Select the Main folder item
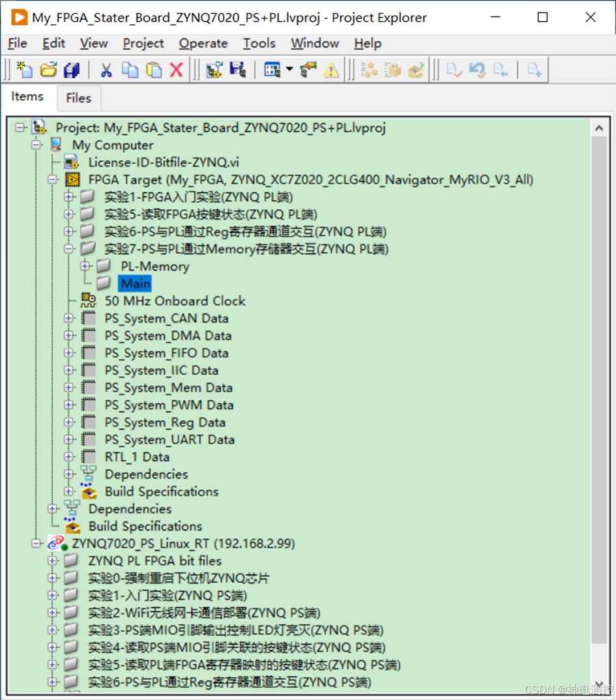The width and height of the screenshot is (616, 700). 135,284
